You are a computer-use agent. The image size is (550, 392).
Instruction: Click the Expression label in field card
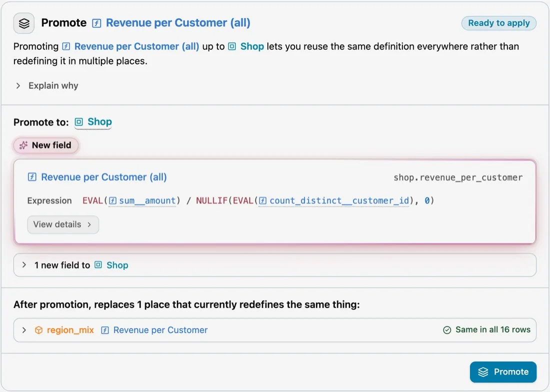pyautogui.click(x=49, y=200)
